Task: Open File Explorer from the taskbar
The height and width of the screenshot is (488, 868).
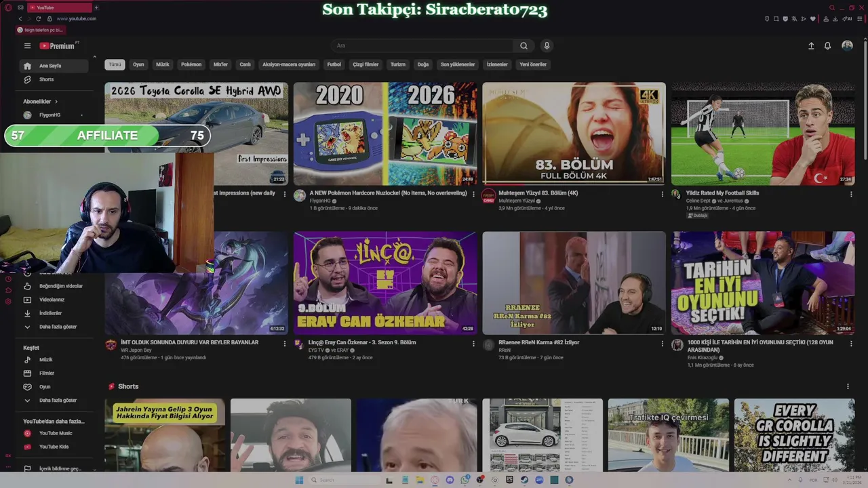Action: [420, 480]
